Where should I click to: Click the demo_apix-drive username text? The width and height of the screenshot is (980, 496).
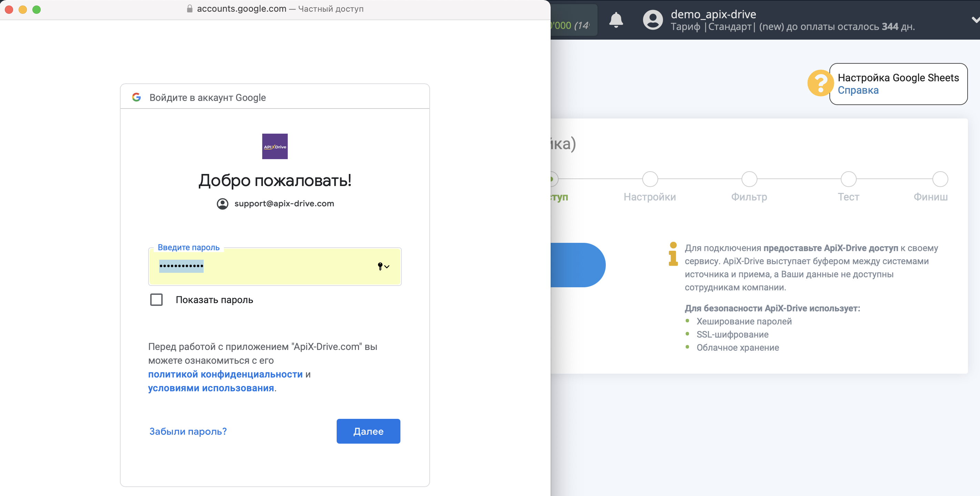coord(713,14)
